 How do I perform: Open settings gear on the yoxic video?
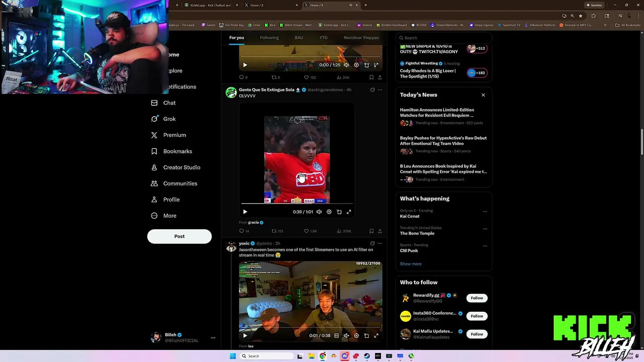point(356,335)
